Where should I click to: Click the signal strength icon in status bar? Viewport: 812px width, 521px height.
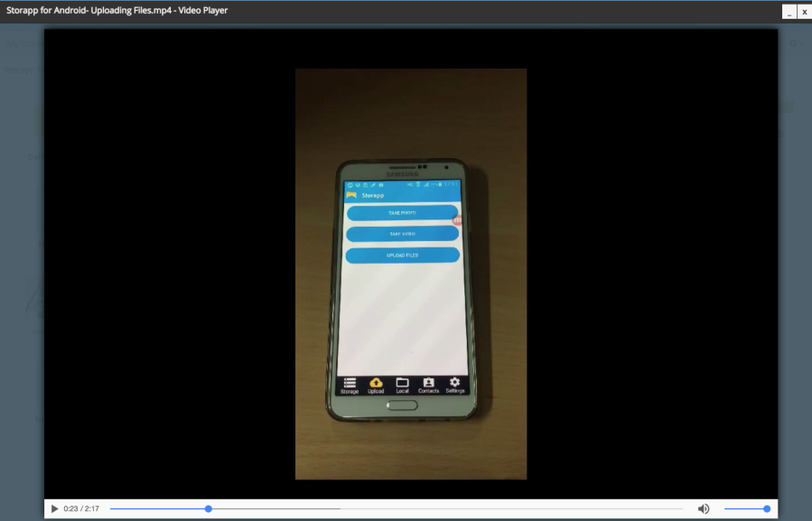coord(425,183)
